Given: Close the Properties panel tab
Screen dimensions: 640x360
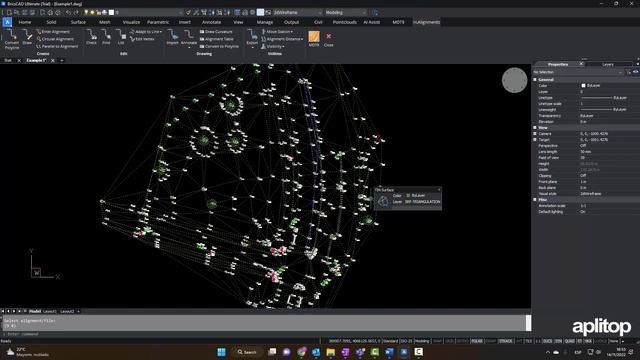Looking at the screenshot, I should (582, 64).
